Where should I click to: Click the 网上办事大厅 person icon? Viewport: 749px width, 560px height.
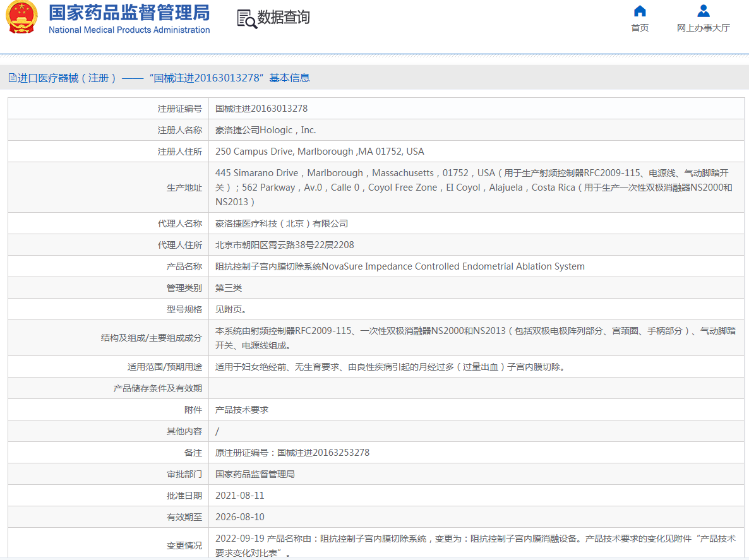703,11
